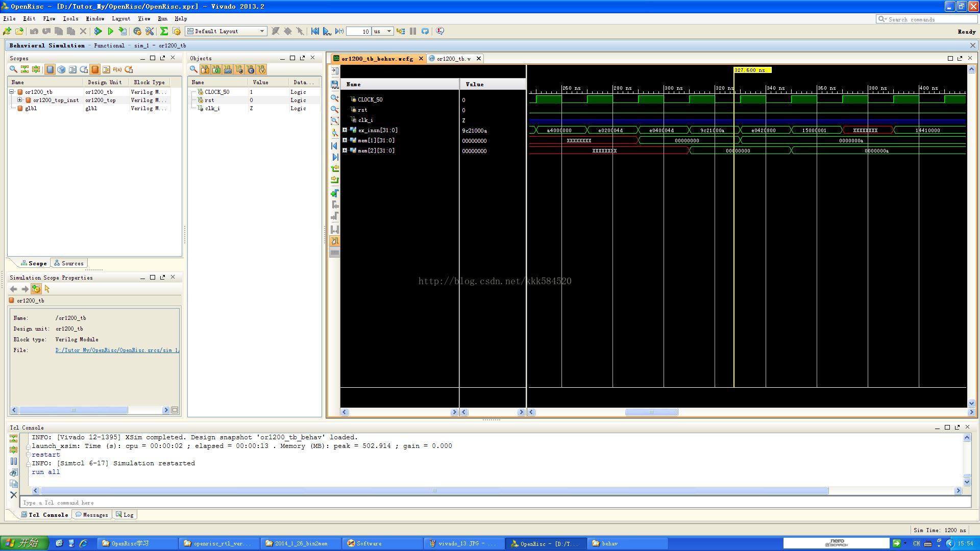Click the waveform Zoom In icon
980x551 pixels.
pos(335,98)
